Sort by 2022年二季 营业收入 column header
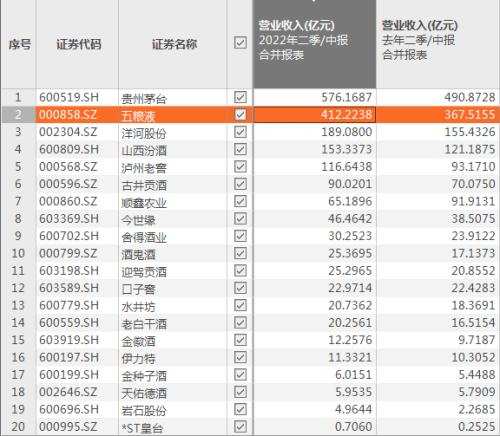The width and height of the screenshot is (500, 436). [x=315, y=44]
